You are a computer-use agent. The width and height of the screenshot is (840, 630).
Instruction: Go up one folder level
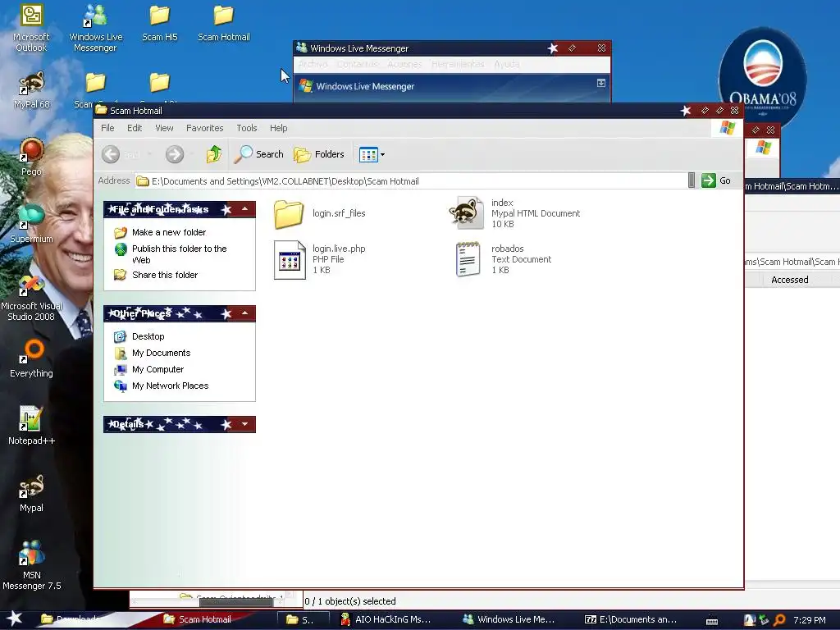pos(214,154)
